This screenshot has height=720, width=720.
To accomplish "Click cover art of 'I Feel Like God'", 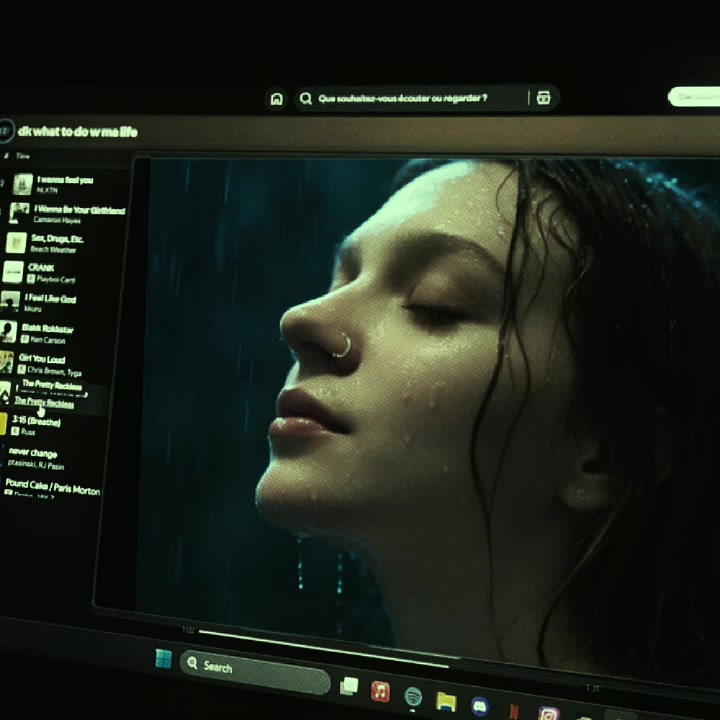I will [x=10, y=301].
